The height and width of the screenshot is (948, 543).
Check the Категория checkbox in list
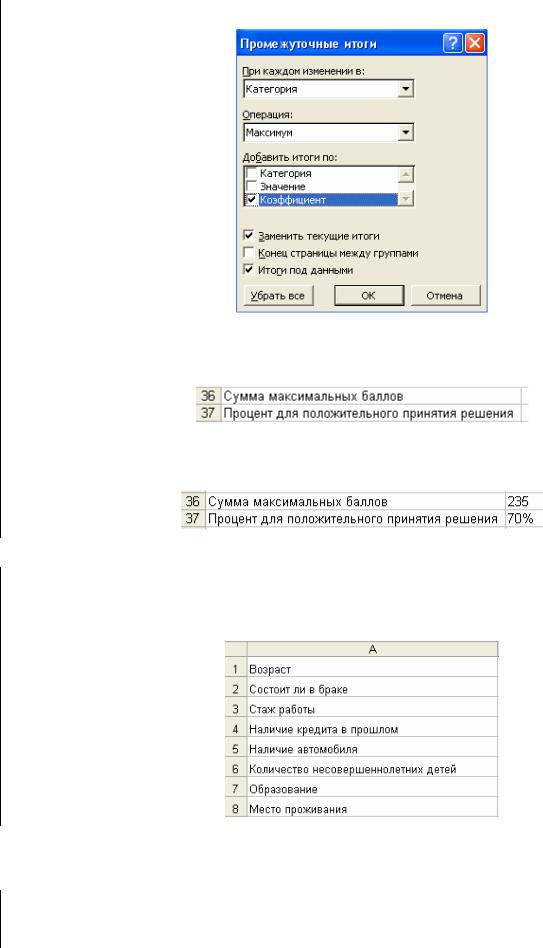[x=252, y=173]
